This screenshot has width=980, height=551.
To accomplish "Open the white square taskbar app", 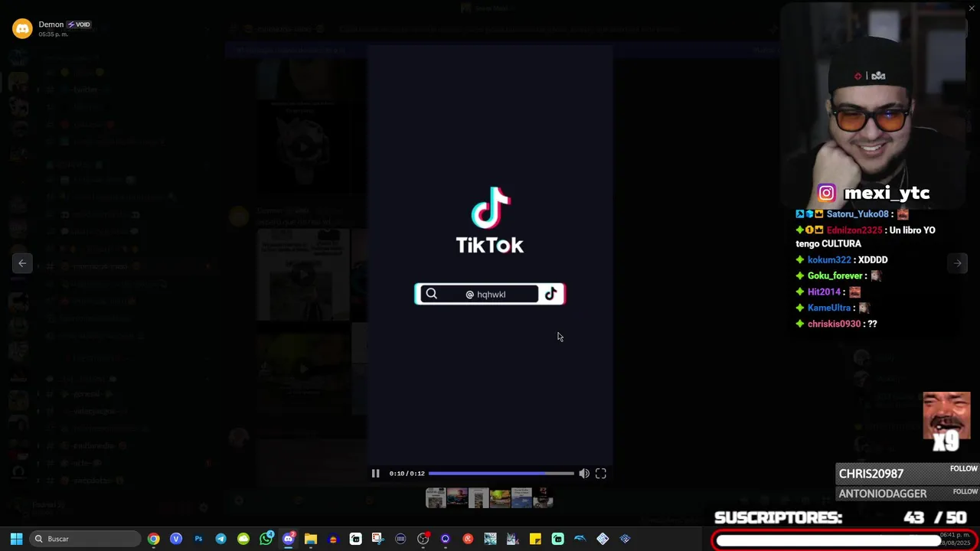I will tap(356, 539).
